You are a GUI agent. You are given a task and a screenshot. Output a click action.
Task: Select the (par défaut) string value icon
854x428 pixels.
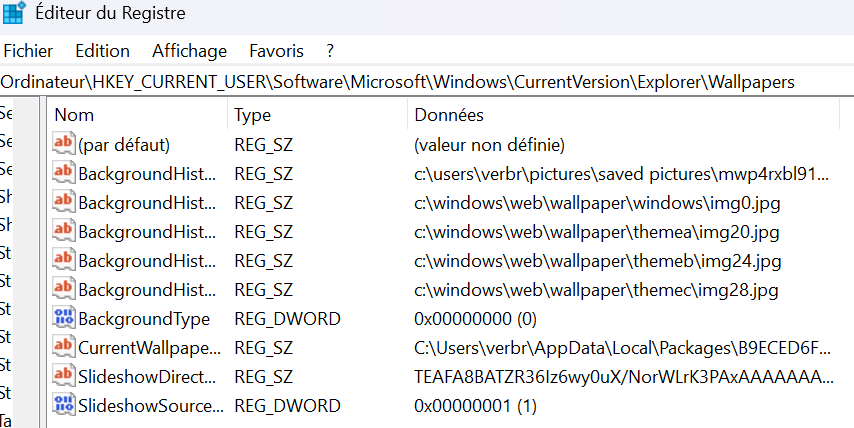(x=63, y=143)
